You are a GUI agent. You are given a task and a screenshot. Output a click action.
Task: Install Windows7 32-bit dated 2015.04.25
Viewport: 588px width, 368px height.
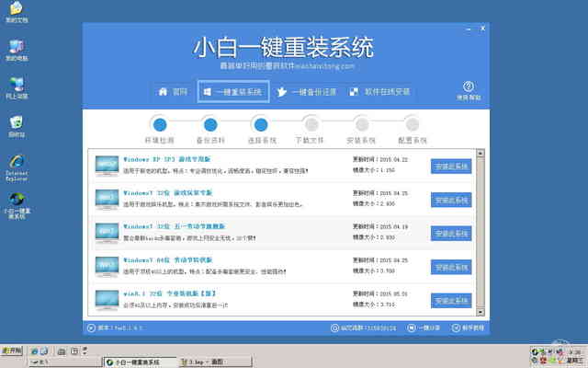pos(451,201)
